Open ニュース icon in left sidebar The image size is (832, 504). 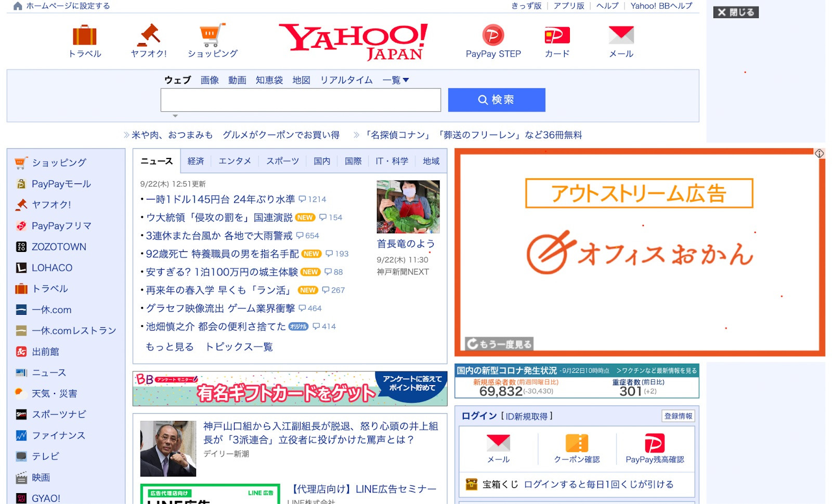pos(21,373)
